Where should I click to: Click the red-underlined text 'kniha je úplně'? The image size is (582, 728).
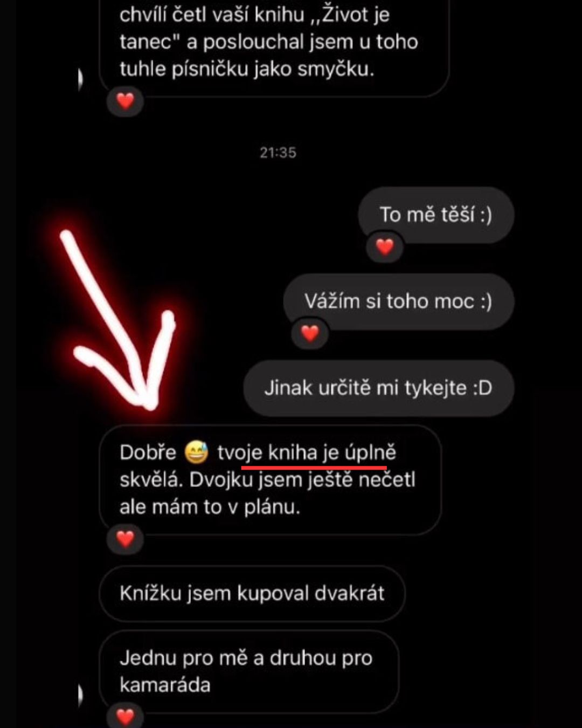(332, 453)
